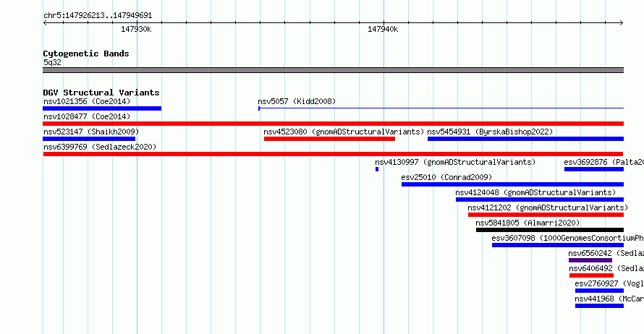Open the nsv1028477 (Coe2014) label

pyautogui.click(x=87, y=116)
